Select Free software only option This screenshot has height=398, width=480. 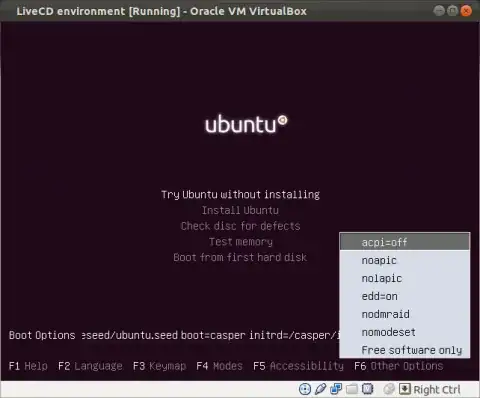[405, 350]
